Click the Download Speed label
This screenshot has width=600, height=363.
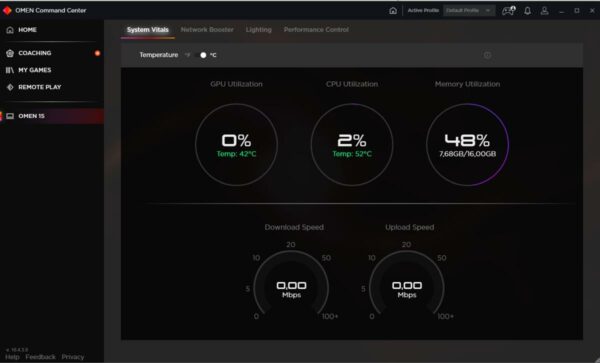point(294,227)
